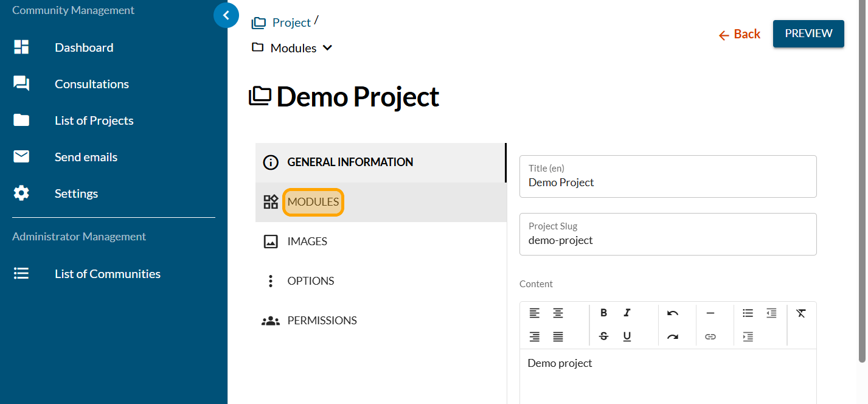Apply bold formatting in the Content editor
Viewport: 868px width, 404px height.
tap(603, 313)
